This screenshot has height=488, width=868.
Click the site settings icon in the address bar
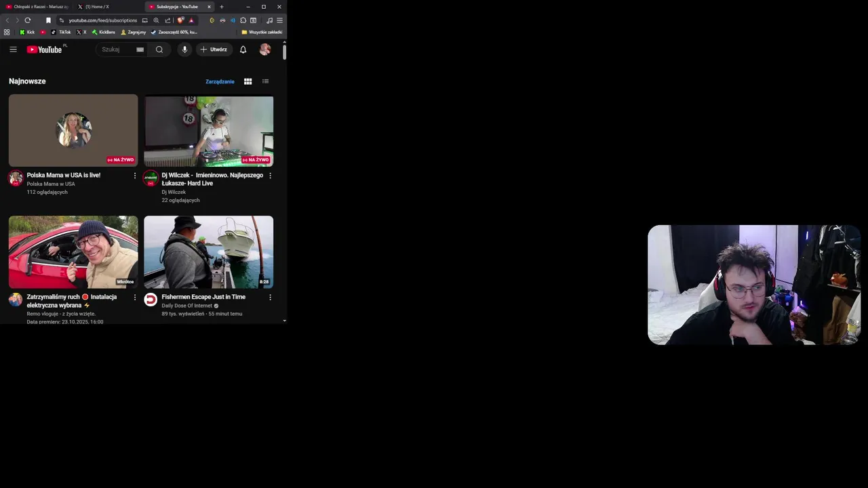point(62,20)
